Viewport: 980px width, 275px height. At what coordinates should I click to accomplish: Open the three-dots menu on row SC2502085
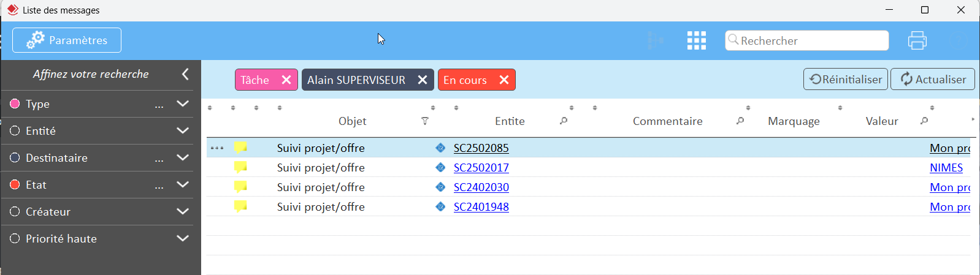[x=217, y=148]
